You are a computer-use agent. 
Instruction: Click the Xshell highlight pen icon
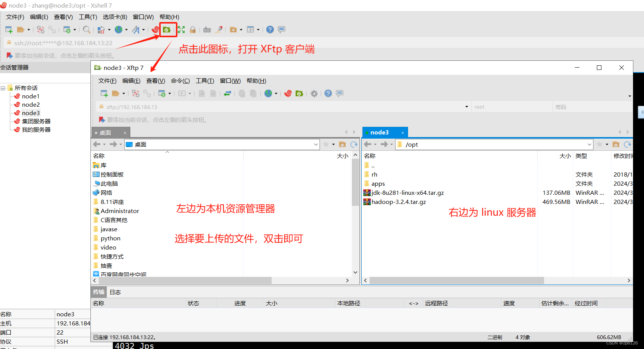(x=219, y=30)
